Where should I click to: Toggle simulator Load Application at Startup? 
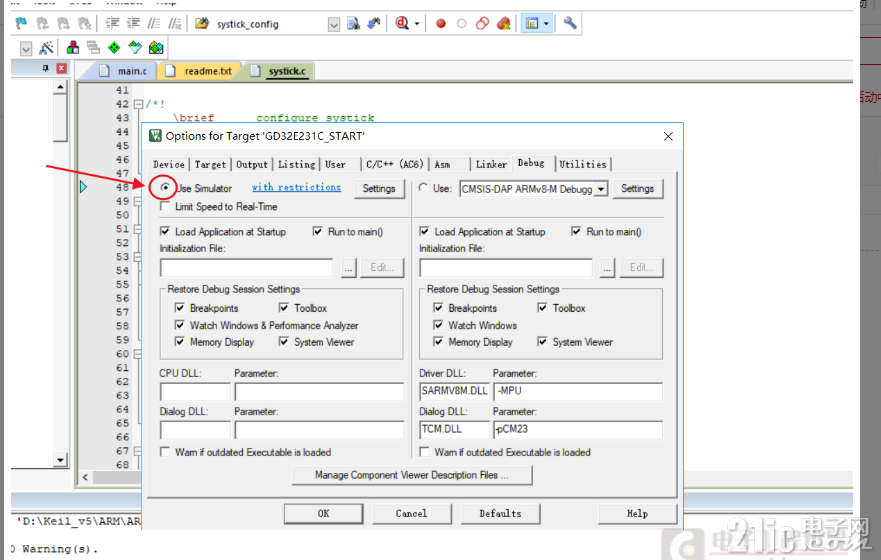[x=165, y=231]
